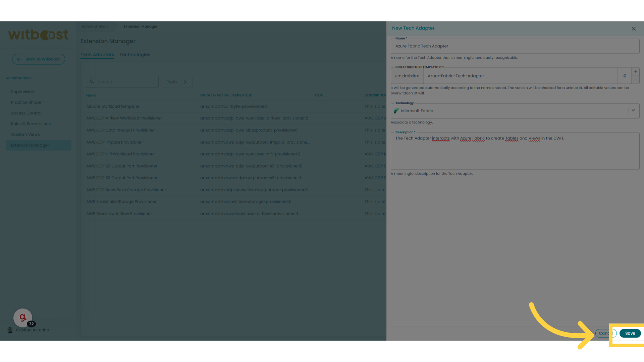This screenshot has height=362, width=644.
Task: Increment the template version number
Action: (635, 72)
